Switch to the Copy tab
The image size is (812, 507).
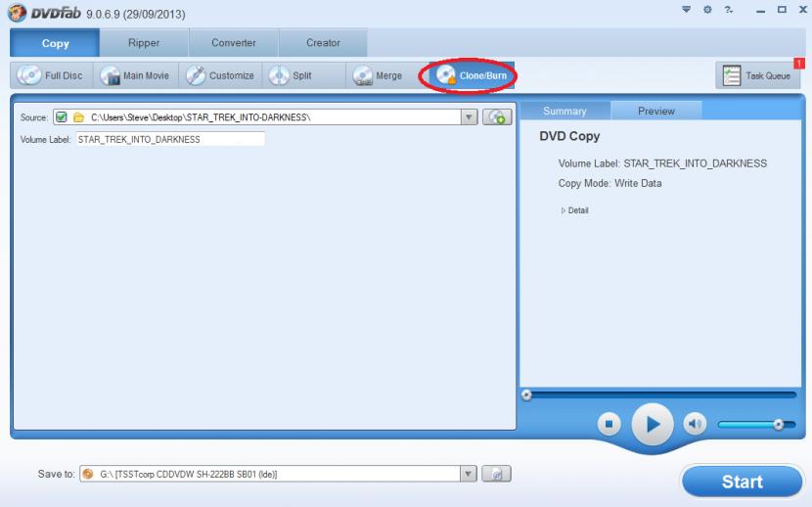(x=55, y=43)
